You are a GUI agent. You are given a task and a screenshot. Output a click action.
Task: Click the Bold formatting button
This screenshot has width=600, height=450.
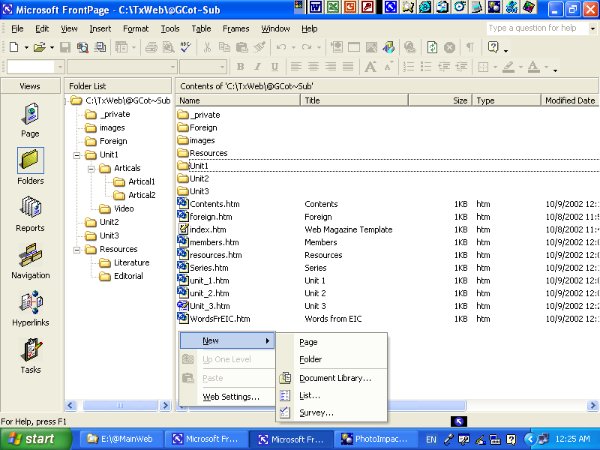coord(240,67)
